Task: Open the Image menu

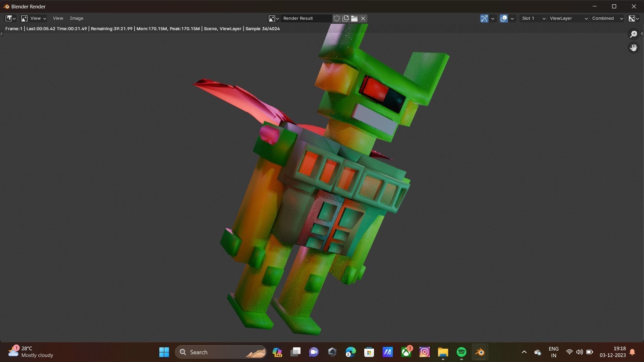Action: click(x=76, y=18)
